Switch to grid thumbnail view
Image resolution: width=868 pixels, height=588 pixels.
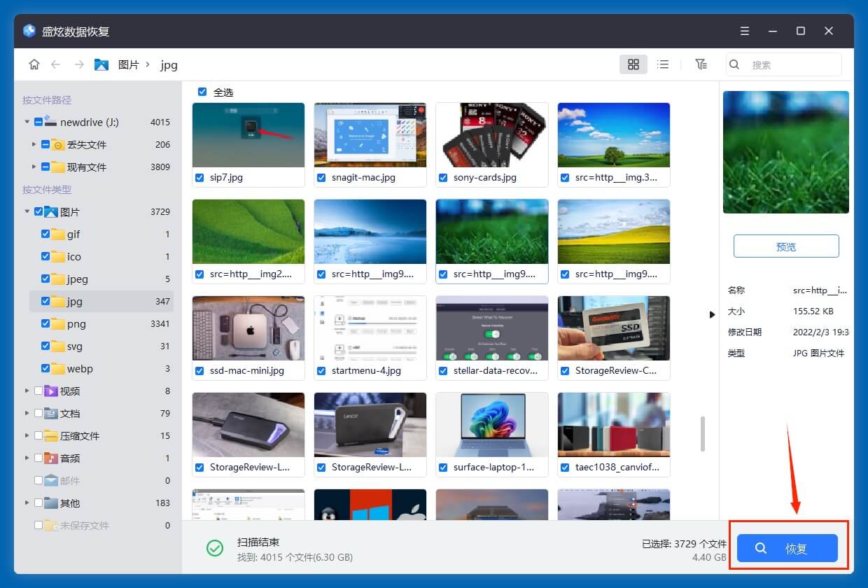(633, 64)
